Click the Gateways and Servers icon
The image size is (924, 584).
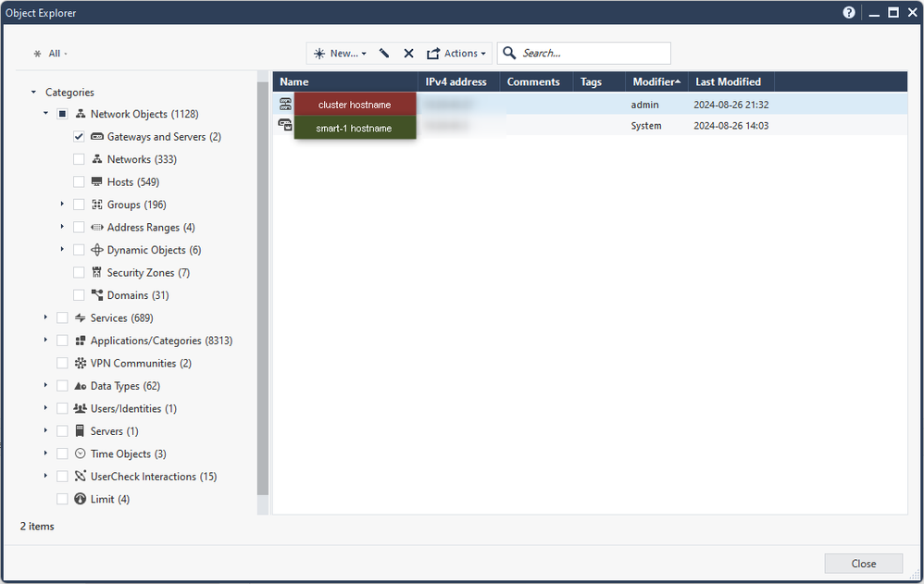tap(96, 136)
